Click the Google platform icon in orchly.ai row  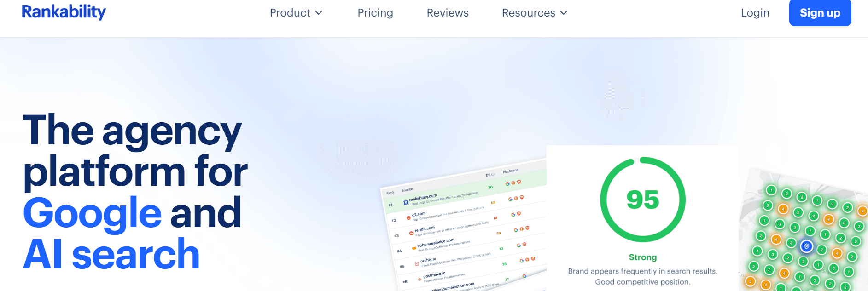coord(518,245)
